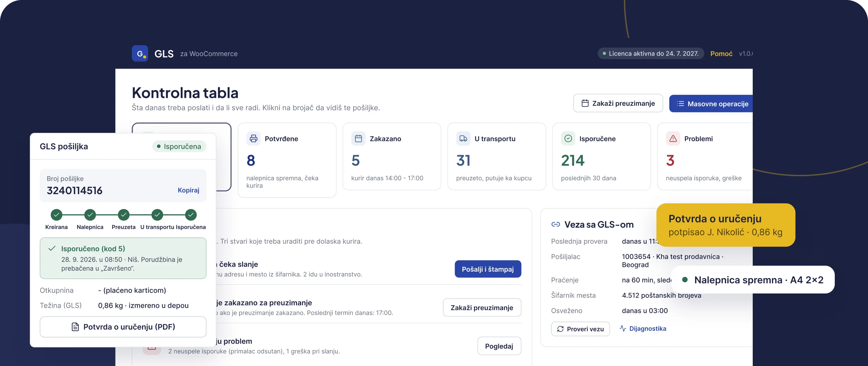Click the text neuspela isporuka, greške
Screen dimensions: 868x366
(704, 178)
